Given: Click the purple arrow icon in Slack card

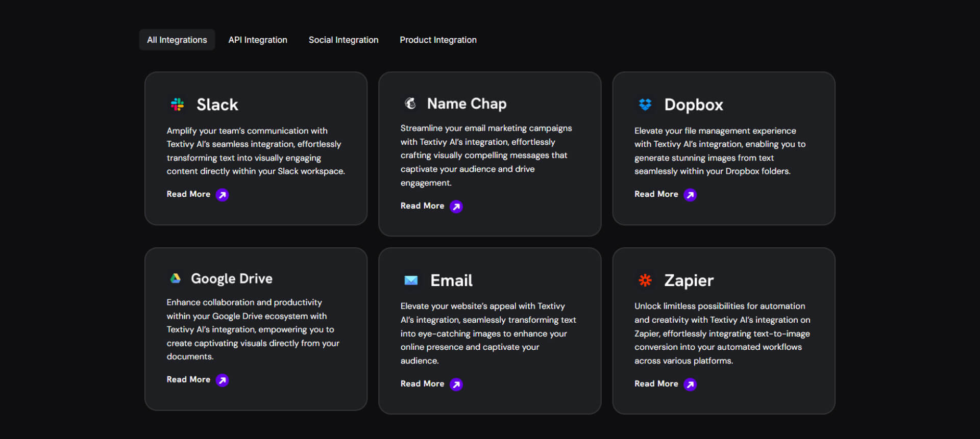Looking at the screenshot, I should point(222,195).
